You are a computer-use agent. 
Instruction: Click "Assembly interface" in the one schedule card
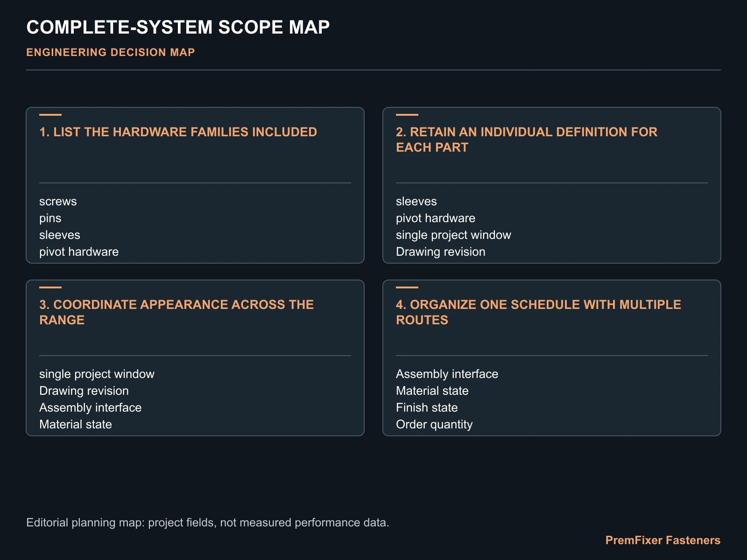click(x=447, y=374)
